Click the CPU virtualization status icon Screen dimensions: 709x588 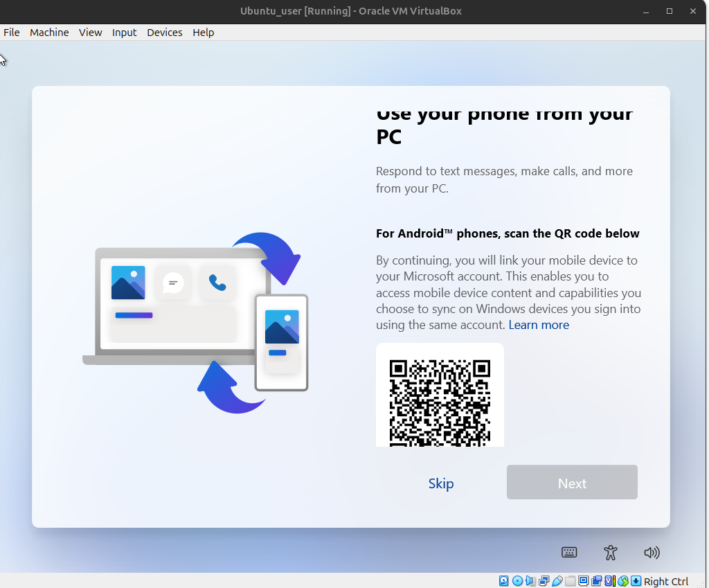coord(609,581)
